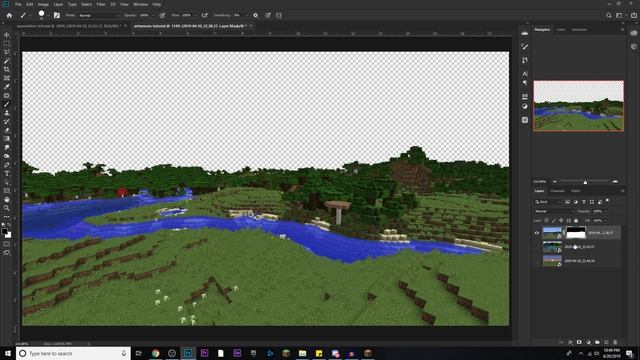Image resolution: width=640 pixels, height=360 pixels.
Task: Open the brush Mode dropdown
Action: pyautogui.click(x=98, y=16)
